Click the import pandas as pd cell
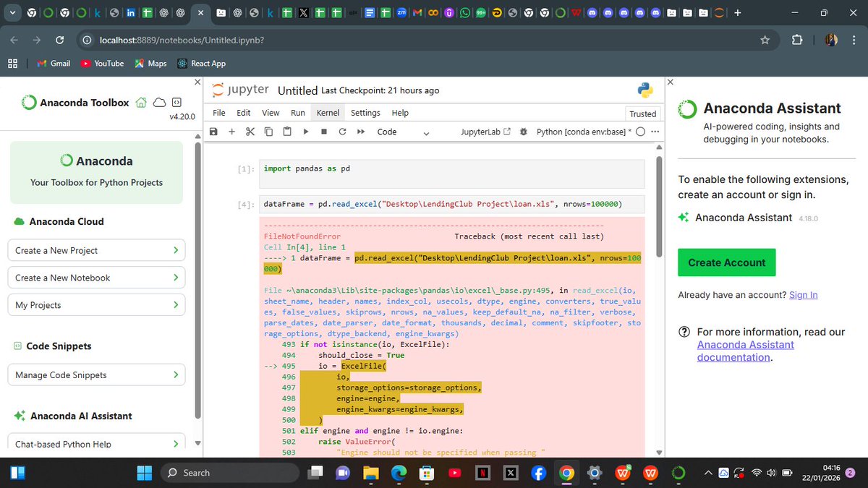 tap(452, 174)
